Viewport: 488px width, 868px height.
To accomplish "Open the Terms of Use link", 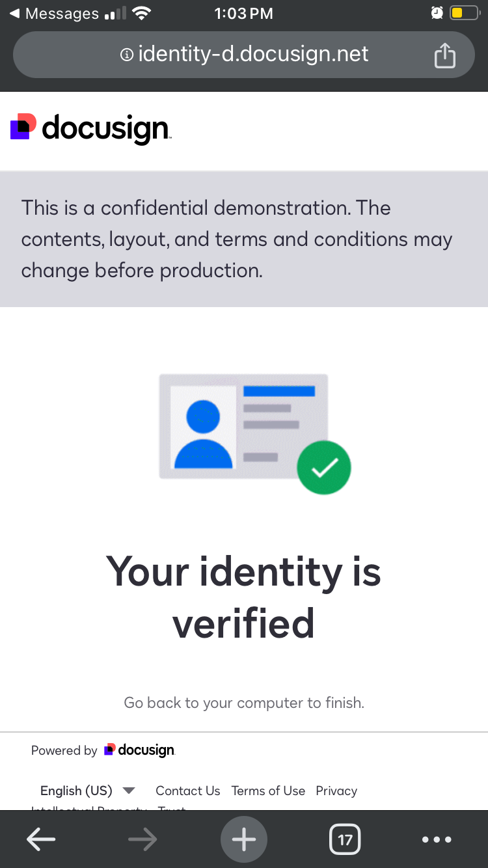I will pyautogui.click(x=268, y=791).
